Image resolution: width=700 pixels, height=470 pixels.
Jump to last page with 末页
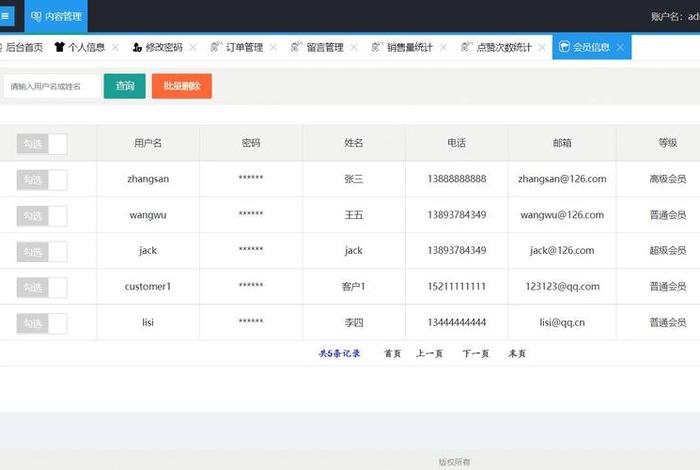tap(517, 354)
